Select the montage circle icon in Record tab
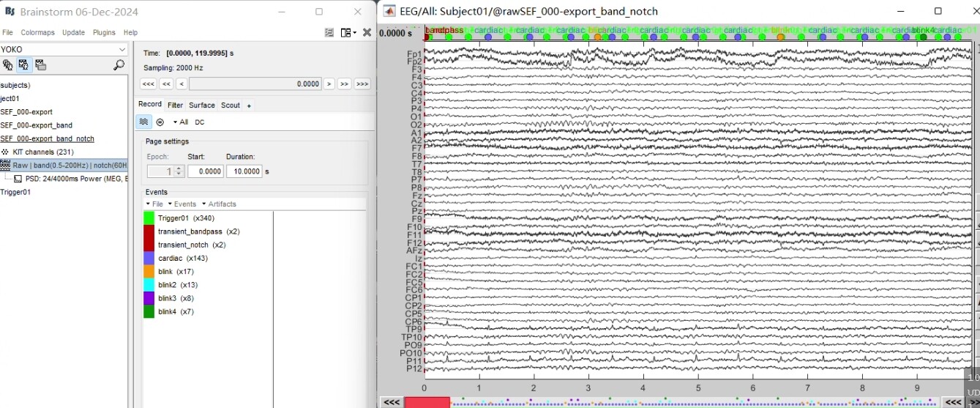This screenshot has height=408, width=980. click(160, 122)
